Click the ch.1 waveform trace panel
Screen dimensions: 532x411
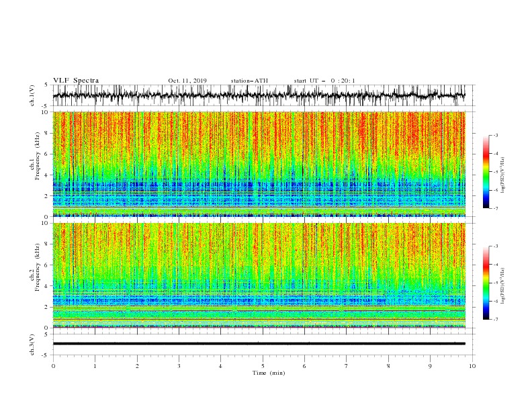point(263,95)
